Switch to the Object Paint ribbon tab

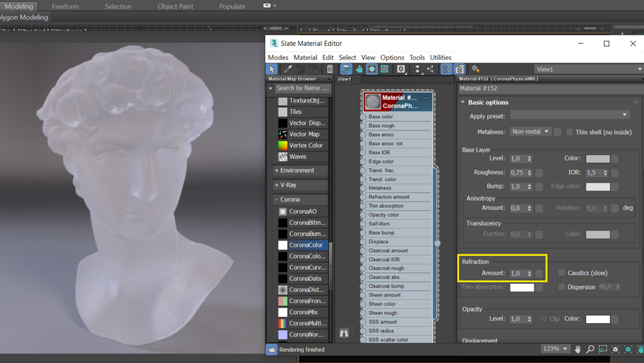point(175,7)
